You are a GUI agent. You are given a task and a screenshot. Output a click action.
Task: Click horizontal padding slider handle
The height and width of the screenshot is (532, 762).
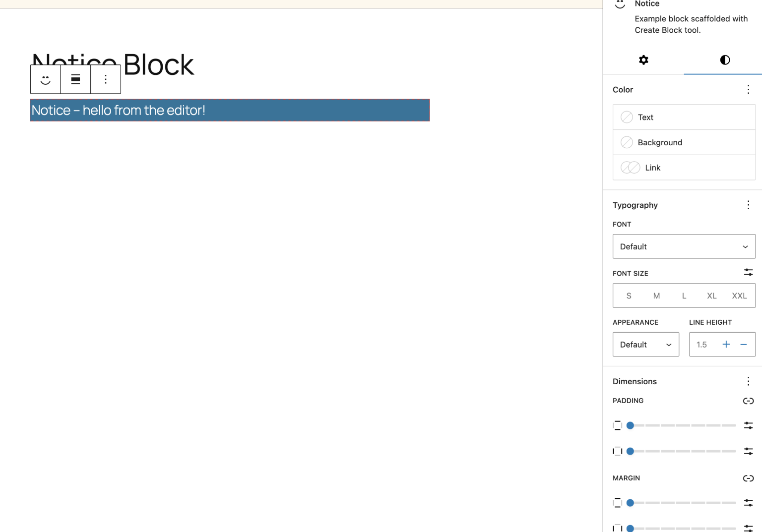(630, 451)
